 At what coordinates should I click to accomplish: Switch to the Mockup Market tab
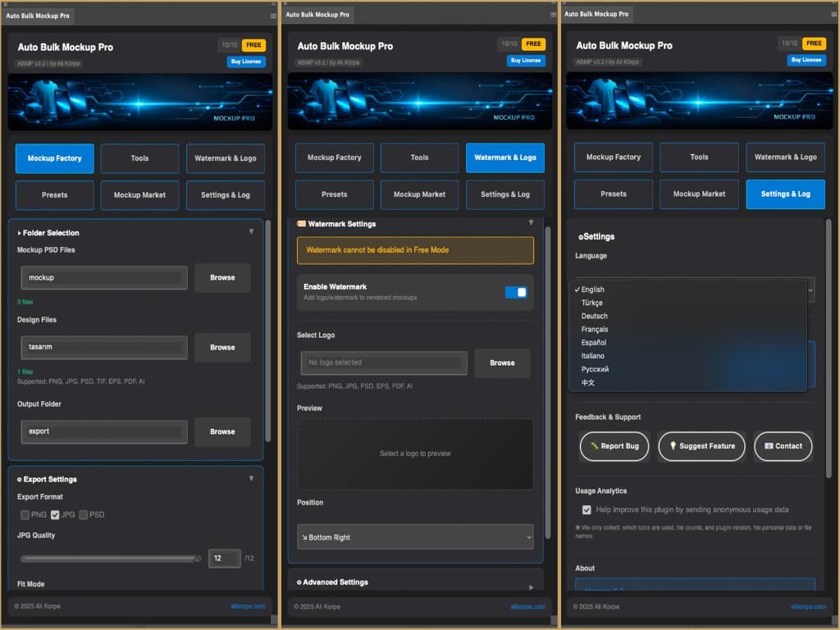pyautogui.click(x=139, y=195)
